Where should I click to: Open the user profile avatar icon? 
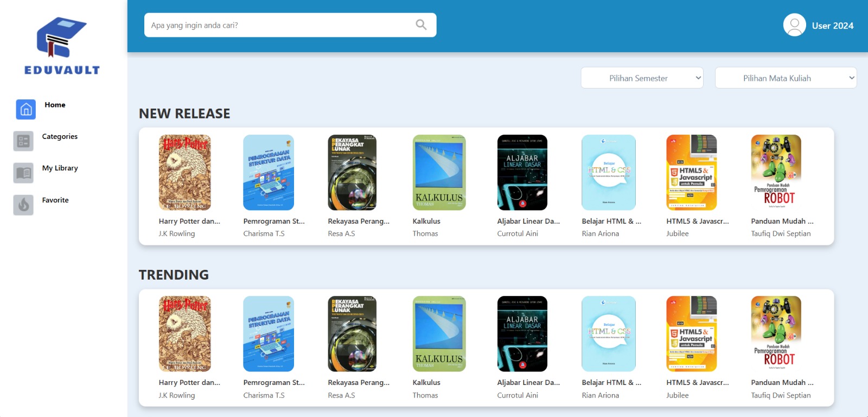tap(794, 25)
